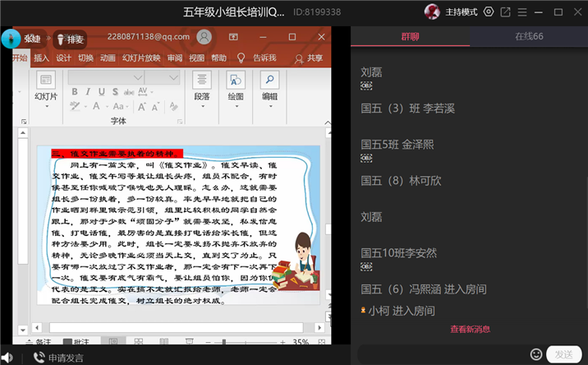Collapse the ribbon with the chevron
588x365 pixels.
[328, 122]
